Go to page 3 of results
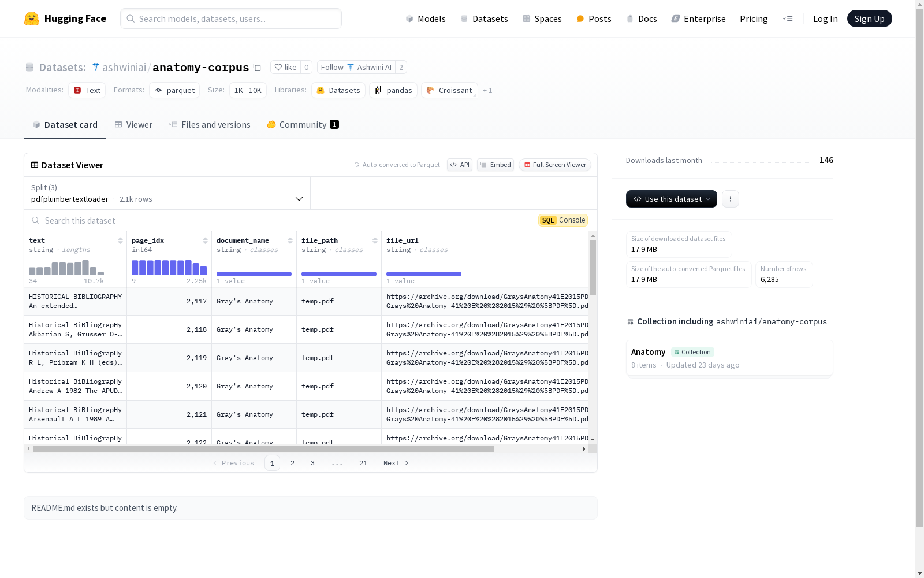This screenshot has height=578, width=924. click(x=312, y=463)
